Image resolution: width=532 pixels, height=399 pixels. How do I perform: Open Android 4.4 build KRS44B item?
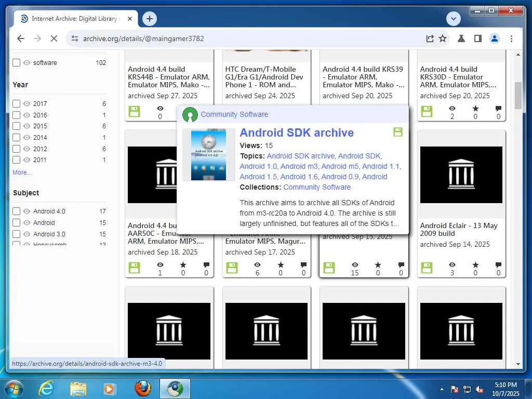pyautogui.click(x=169, y=77)
